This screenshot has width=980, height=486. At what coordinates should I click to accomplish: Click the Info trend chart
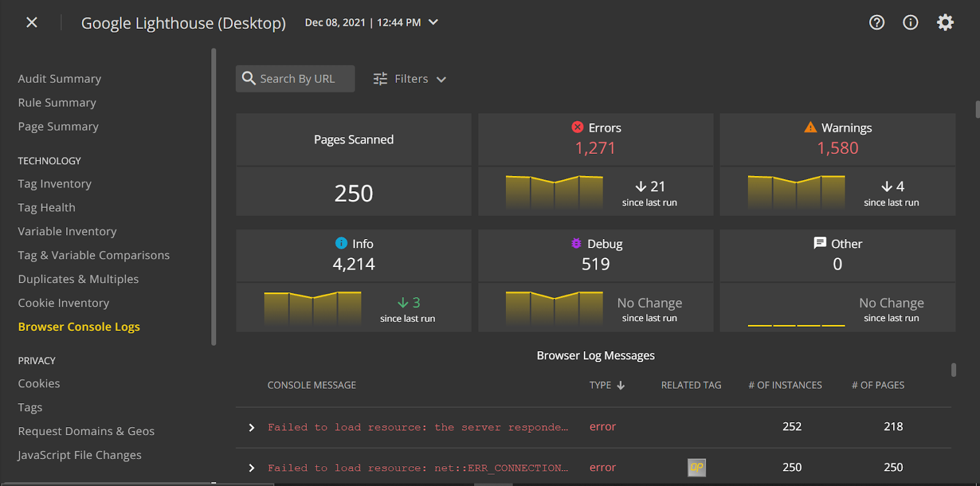point(312,308)
